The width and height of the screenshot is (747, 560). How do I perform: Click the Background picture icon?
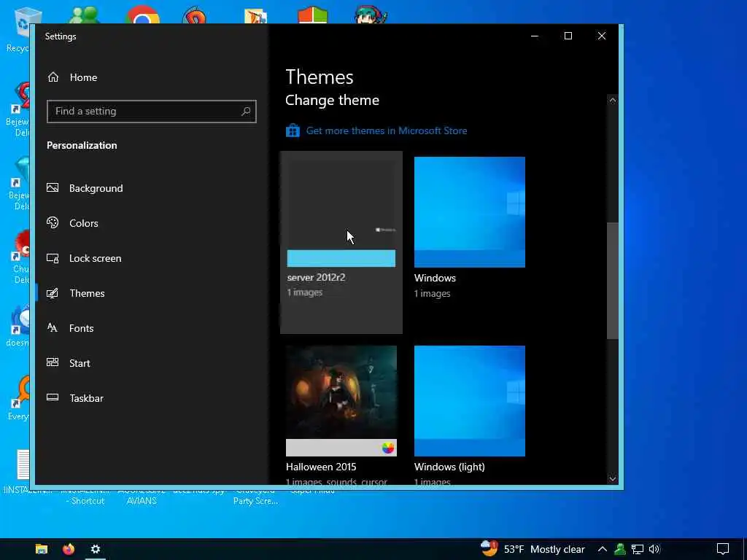click(53, 187)
